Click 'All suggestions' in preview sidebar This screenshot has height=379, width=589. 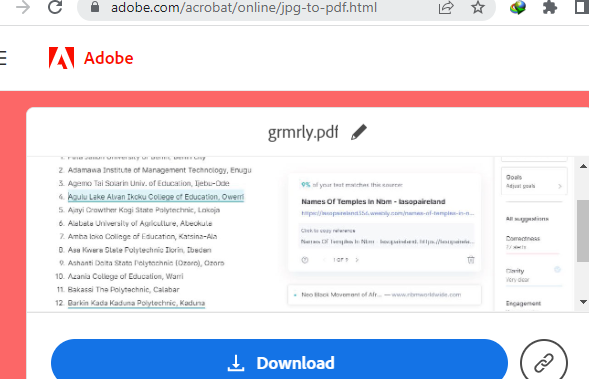click(x=527, y=219)
